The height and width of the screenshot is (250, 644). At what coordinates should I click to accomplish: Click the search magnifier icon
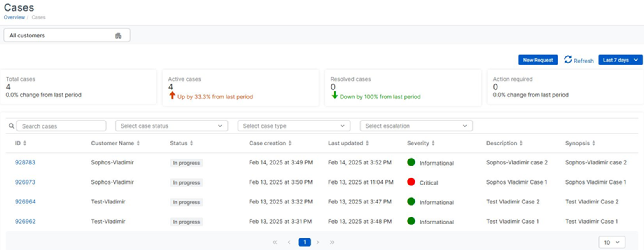coord(12,126)
